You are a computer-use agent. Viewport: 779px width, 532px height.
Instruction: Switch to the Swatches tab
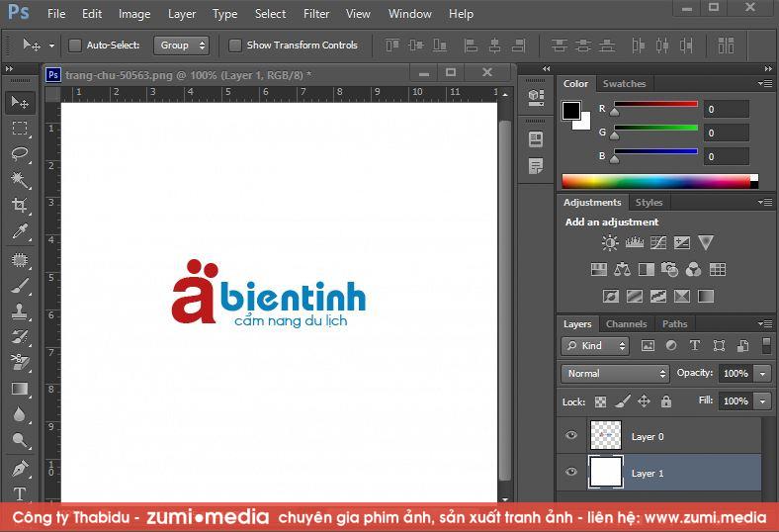pyautogui.click(x=624, y=84)
